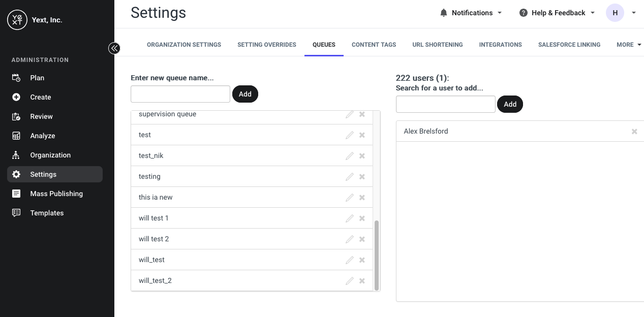644x317 pixels.
Task: Switch to Salesforce Linking tab
Action: (569, 45)
